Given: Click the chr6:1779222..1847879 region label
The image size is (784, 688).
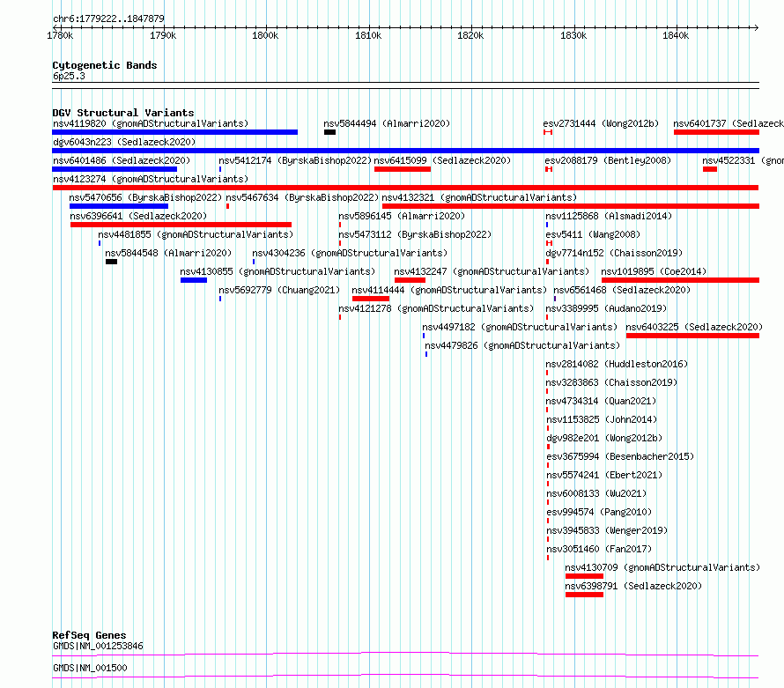Looking at the screenshot, I should coord(108,18).
